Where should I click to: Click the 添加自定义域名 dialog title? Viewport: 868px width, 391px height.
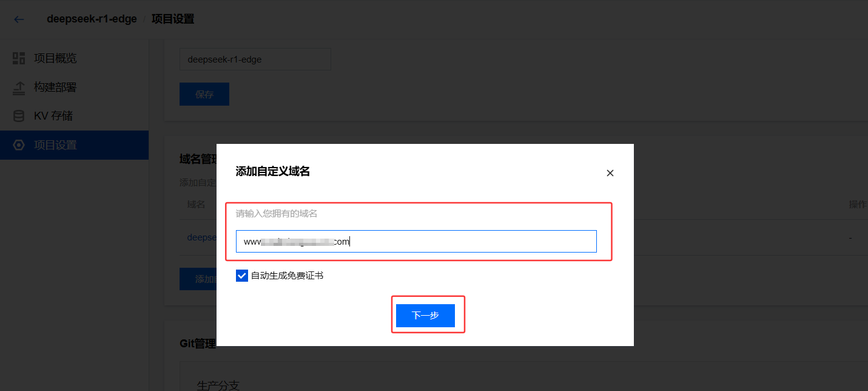pyautogui.click(x=272, y=172)
